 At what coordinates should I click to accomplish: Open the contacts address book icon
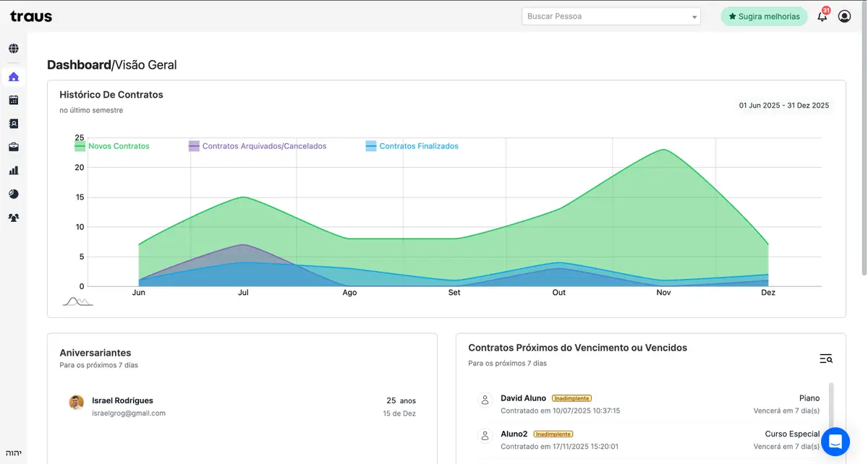[x=14, y=124]
